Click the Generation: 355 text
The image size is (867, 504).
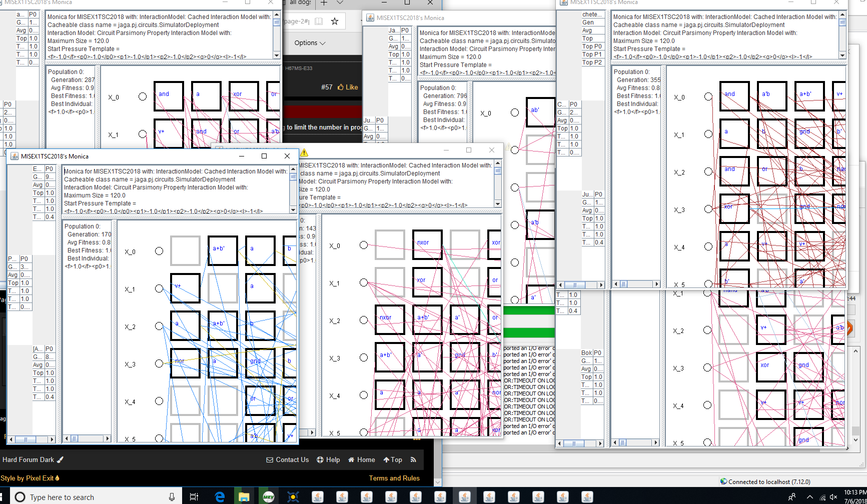pos(638,80)
